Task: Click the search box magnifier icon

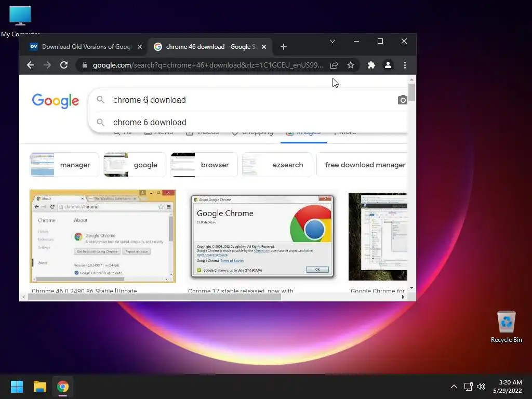Action: coord(100,99)
